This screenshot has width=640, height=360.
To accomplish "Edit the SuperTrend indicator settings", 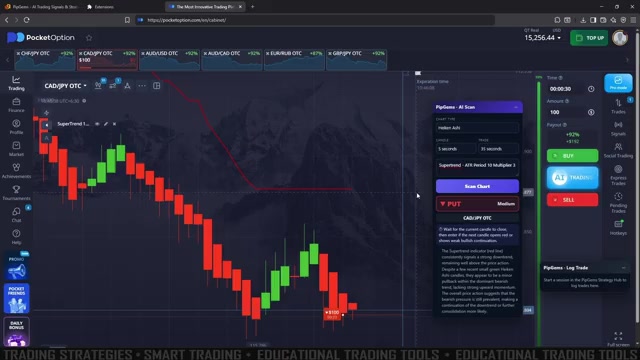I will [x=106, y=124].
